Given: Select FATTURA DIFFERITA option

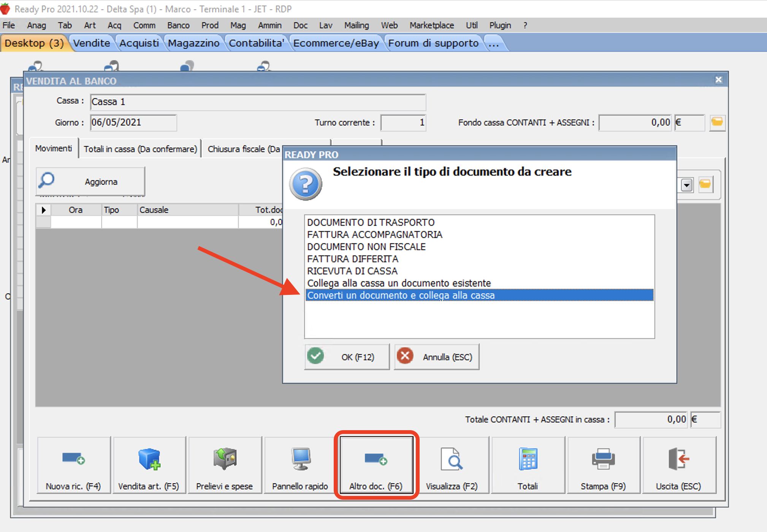Looking at the screenshot, I should tap(479, 259).
